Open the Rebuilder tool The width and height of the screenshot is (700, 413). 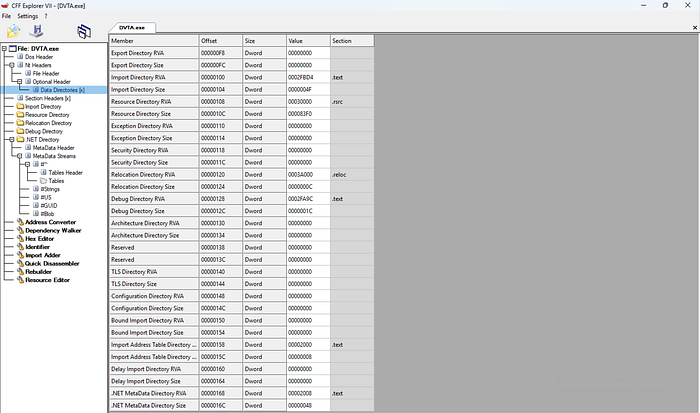38,271
